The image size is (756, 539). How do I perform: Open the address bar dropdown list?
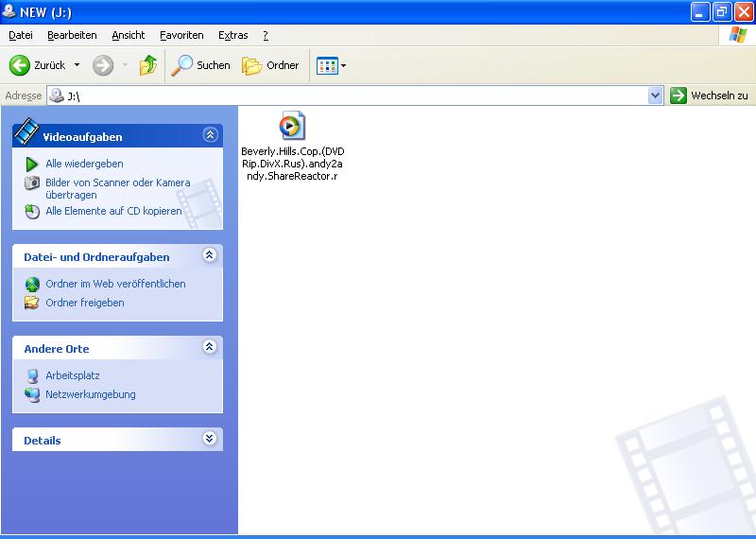click(x=656, y=96)
